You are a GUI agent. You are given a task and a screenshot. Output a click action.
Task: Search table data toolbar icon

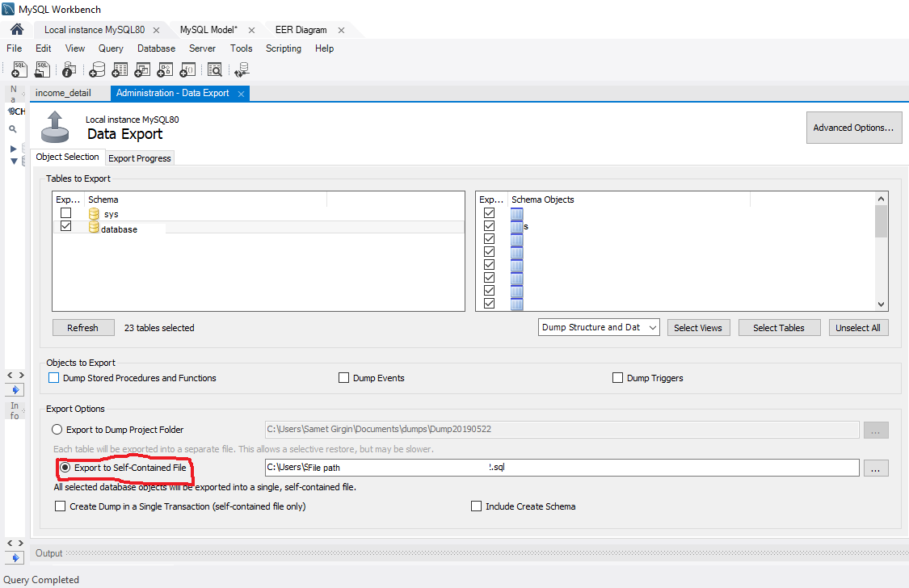(214, 69)
